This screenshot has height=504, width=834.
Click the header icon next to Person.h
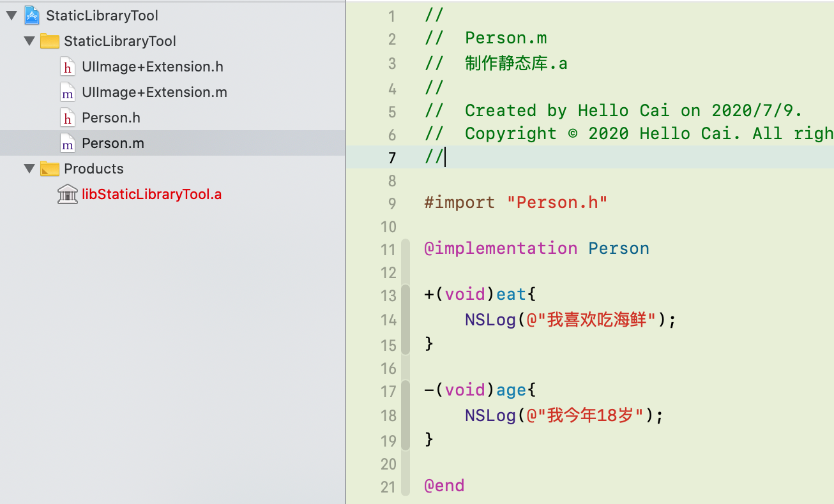tap(67, 117)
